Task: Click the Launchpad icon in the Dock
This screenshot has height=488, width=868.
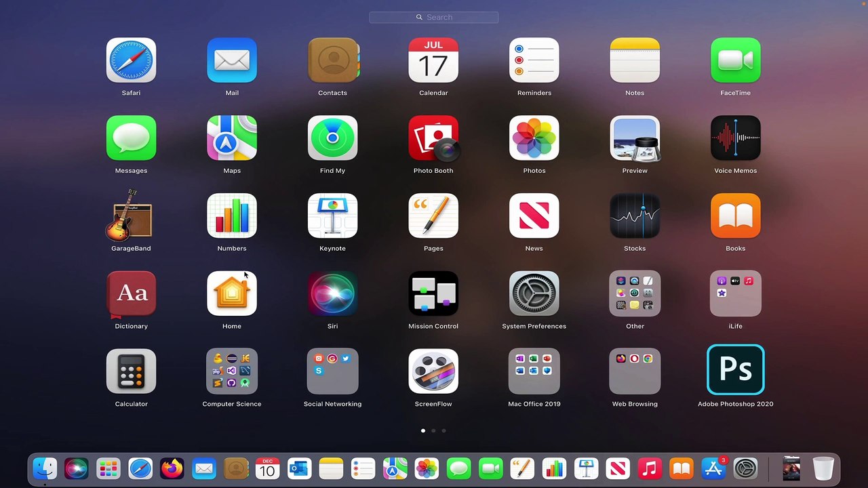Action: click(x=108, y=468)
